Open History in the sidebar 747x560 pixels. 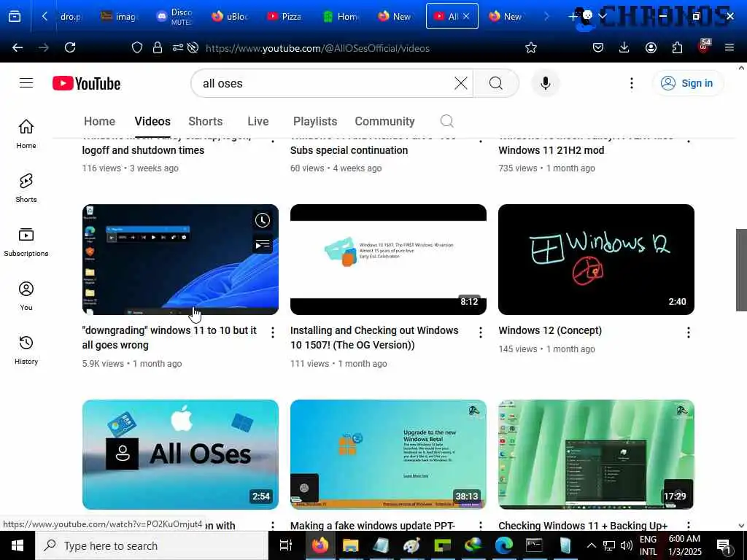26,349
